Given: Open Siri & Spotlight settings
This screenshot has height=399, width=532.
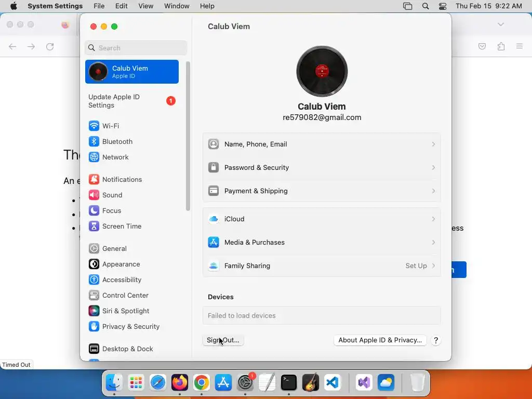Looking at the screenshot, I should click(132, 311).
